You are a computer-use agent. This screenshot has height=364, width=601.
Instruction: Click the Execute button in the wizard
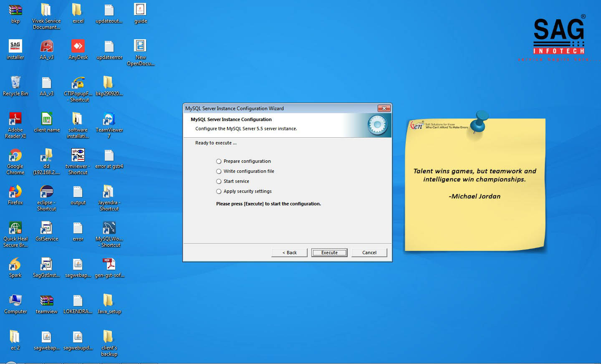(329, 253)
